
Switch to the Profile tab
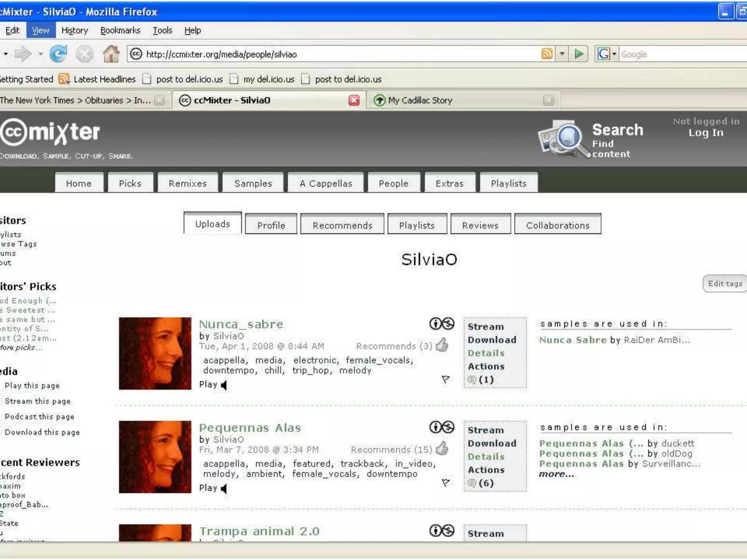tap(271, 225)
